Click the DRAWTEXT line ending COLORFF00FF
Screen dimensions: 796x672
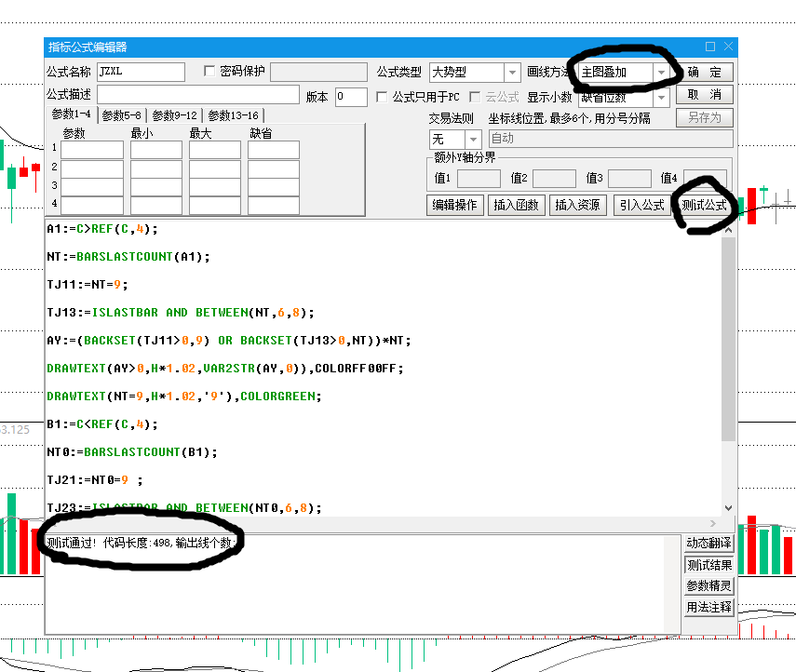[225, 369]
